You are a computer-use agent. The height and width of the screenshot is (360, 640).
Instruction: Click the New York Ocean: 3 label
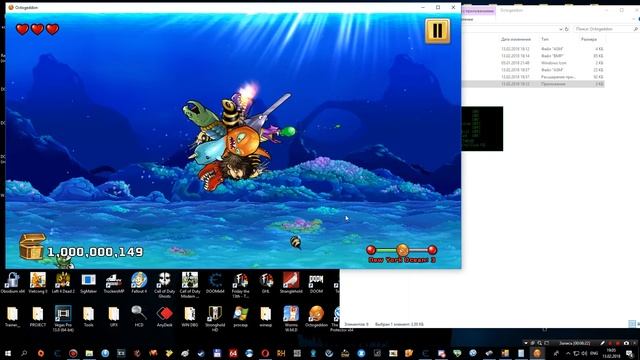(x=402, y=260)
